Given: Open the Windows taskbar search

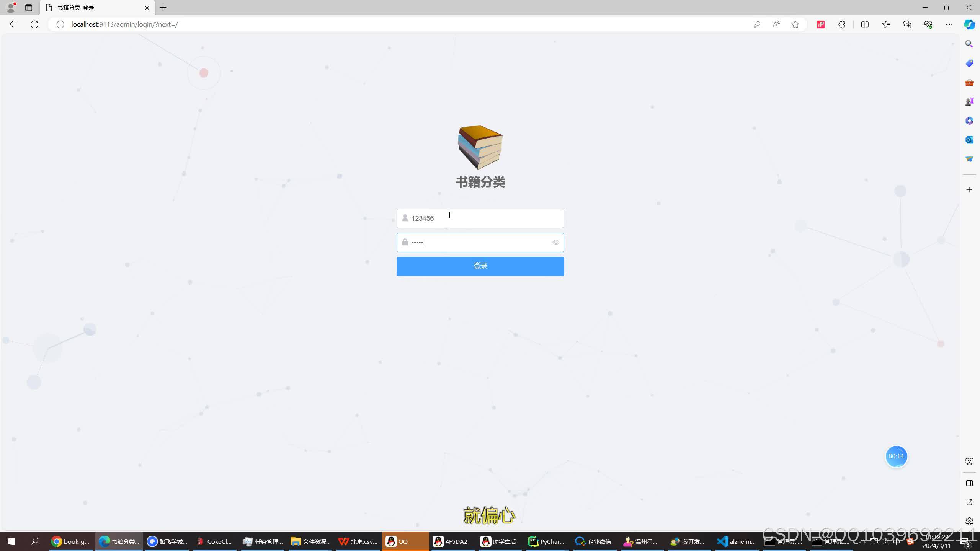Looking at the screenshot, I should point(34,541).
